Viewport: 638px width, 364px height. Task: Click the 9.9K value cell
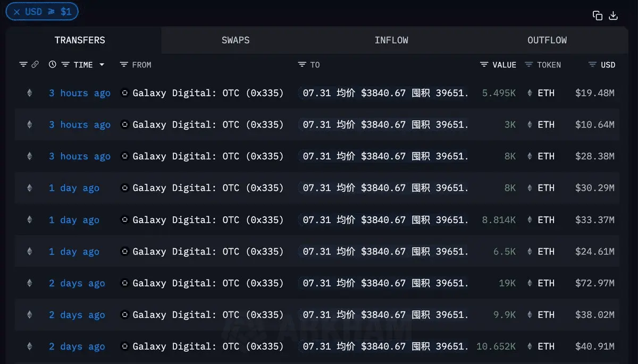pos(505,315)
